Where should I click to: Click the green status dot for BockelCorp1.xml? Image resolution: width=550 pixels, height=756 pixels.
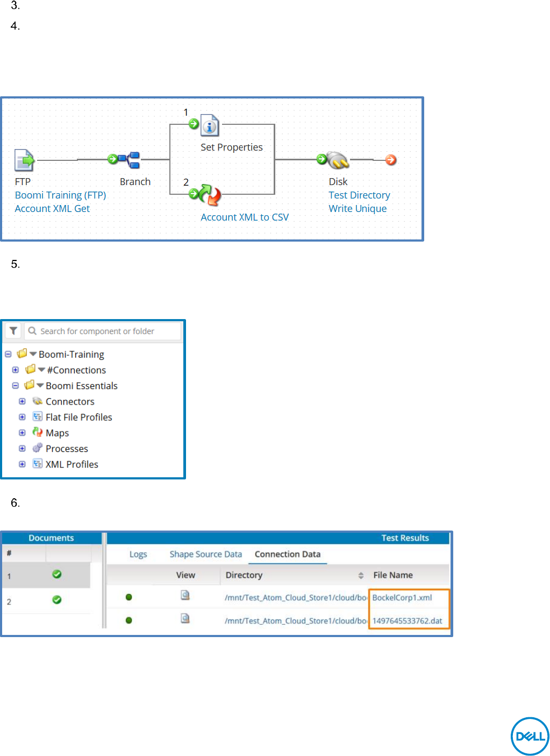click(x=128, y=597)
